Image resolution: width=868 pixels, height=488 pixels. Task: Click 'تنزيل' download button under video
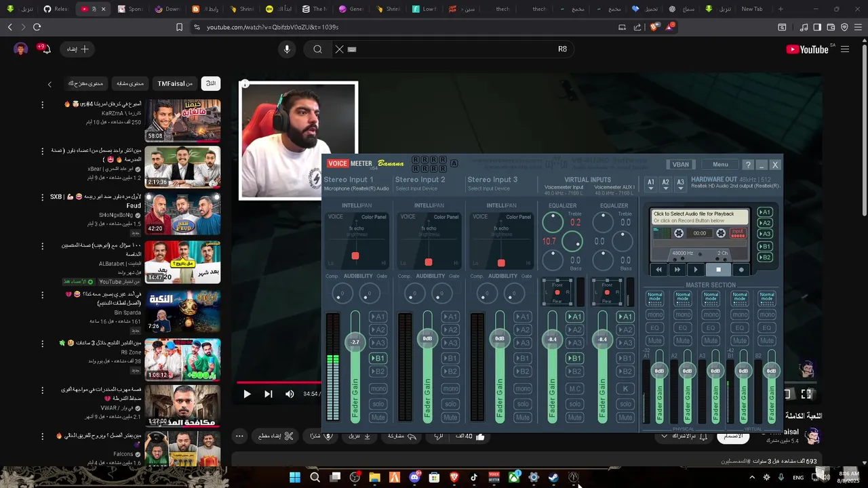(359, 436)
